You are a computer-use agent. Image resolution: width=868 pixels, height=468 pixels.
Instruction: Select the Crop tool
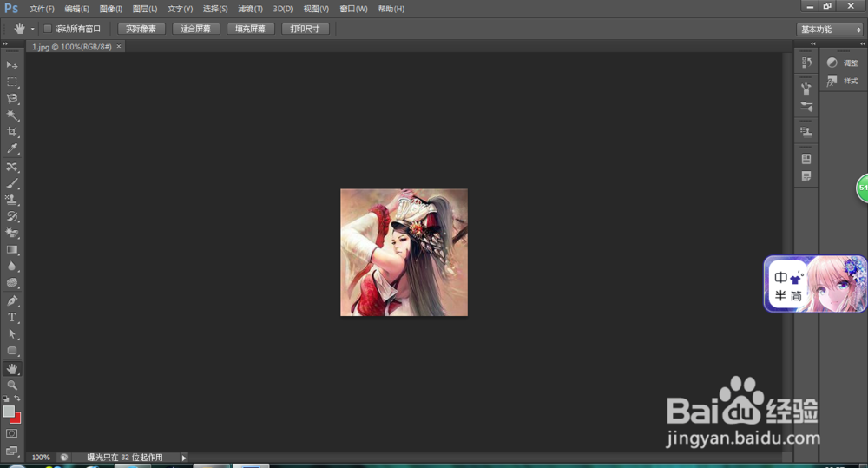(x=11, y=132)
